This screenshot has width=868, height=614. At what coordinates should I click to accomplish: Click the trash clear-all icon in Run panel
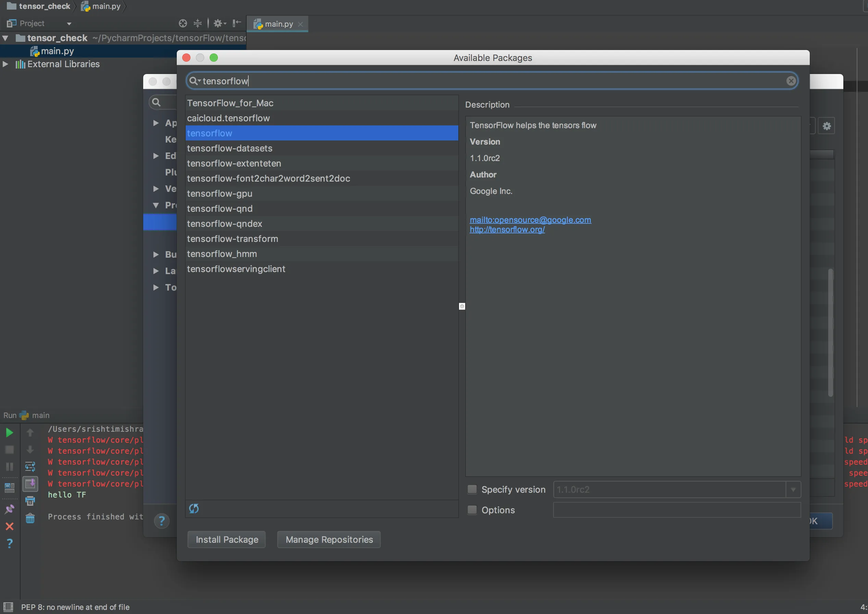30,518
